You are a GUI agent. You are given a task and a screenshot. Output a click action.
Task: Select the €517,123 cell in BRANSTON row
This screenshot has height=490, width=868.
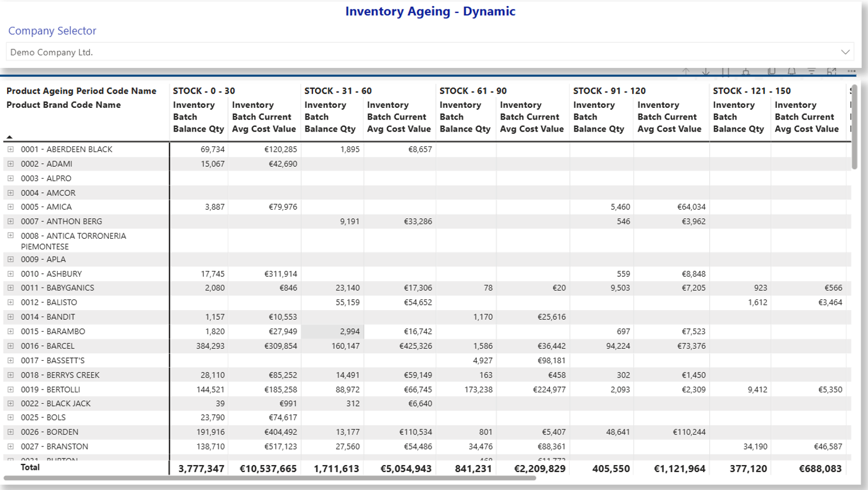click(x=280, y=447)
